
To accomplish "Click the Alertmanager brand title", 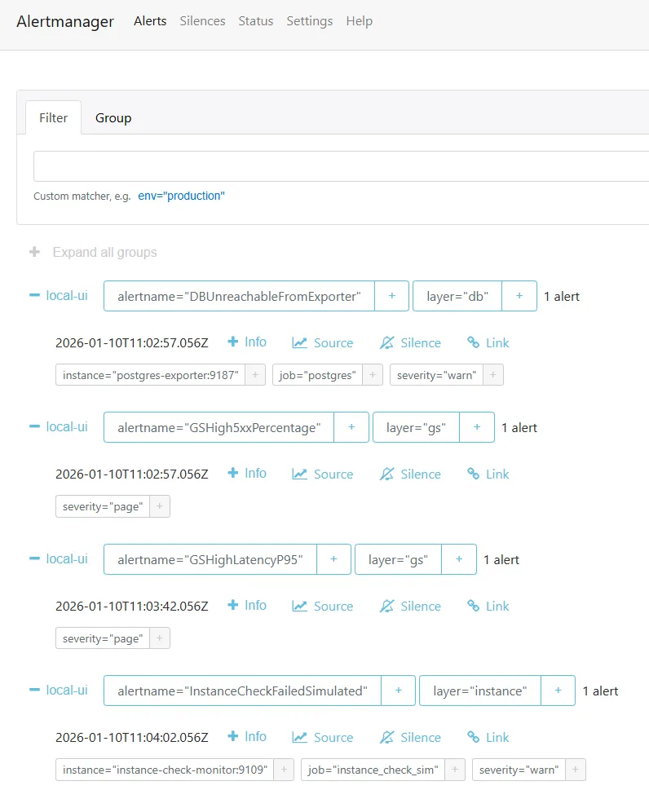I will tap(65, 21).
